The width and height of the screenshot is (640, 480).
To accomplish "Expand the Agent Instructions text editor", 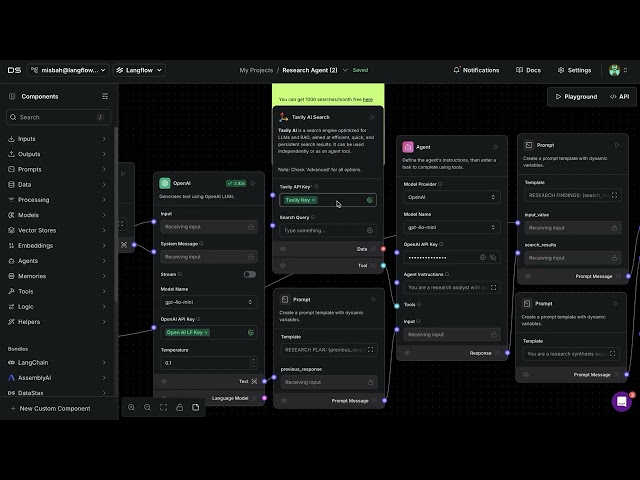I will coord(493,288).
